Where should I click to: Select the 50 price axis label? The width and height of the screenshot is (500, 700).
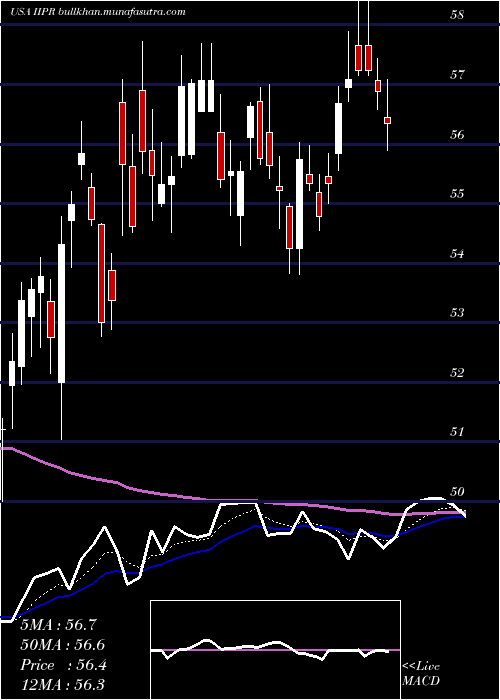(x=457, y=492)
